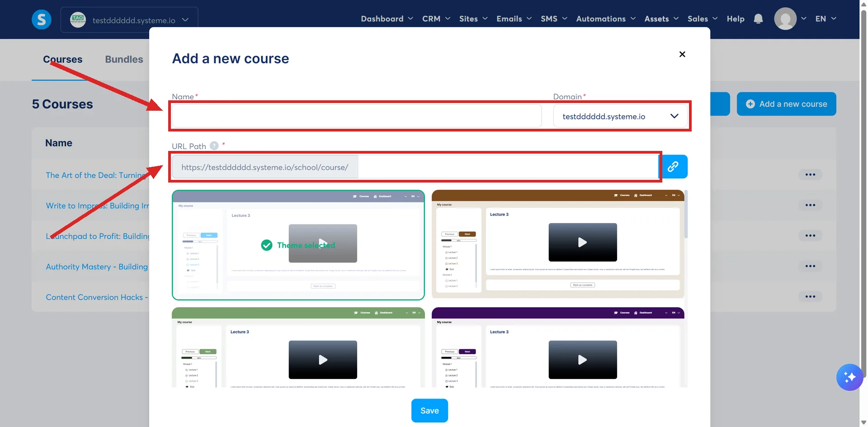Click the Systeme.io S logo
Screen dimensions: 868x427
click(42, 19)
